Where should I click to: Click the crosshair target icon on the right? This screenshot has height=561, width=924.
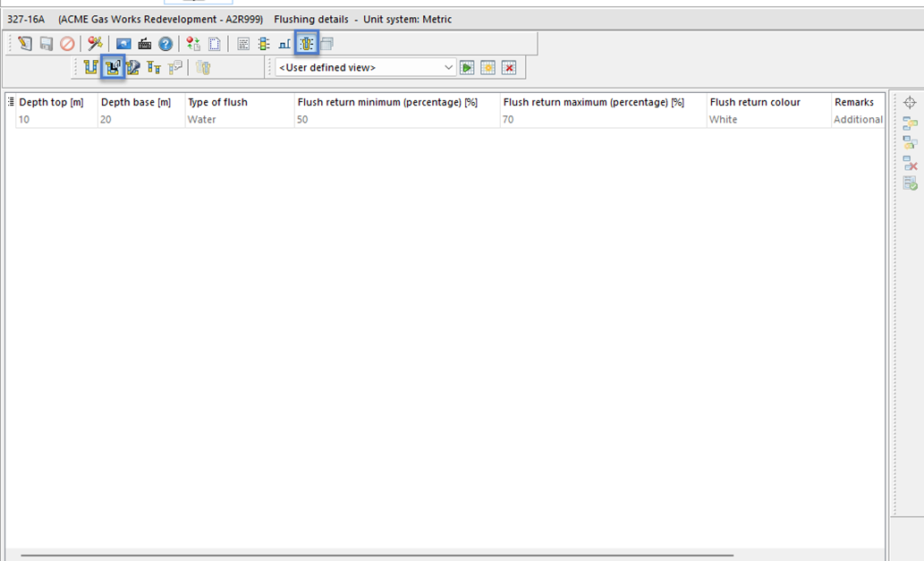(910, 103)
